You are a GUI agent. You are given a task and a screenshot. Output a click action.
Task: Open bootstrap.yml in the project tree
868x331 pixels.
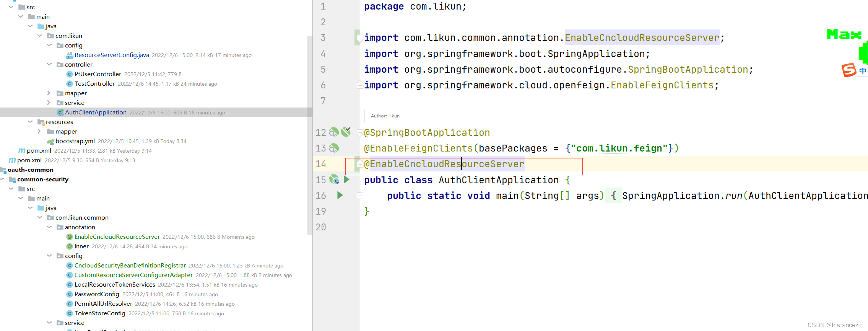click(75, 141)
